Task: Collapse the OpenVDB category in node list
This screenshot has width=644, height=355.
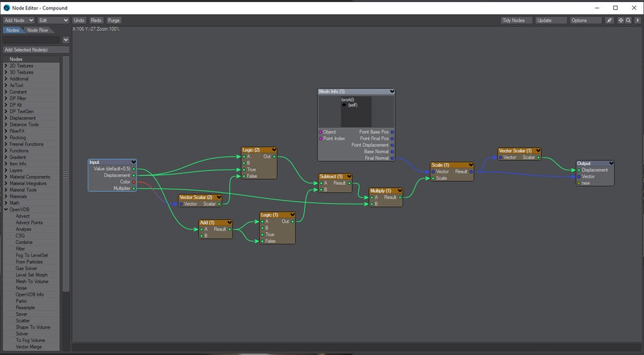Action: pos(6,209)
